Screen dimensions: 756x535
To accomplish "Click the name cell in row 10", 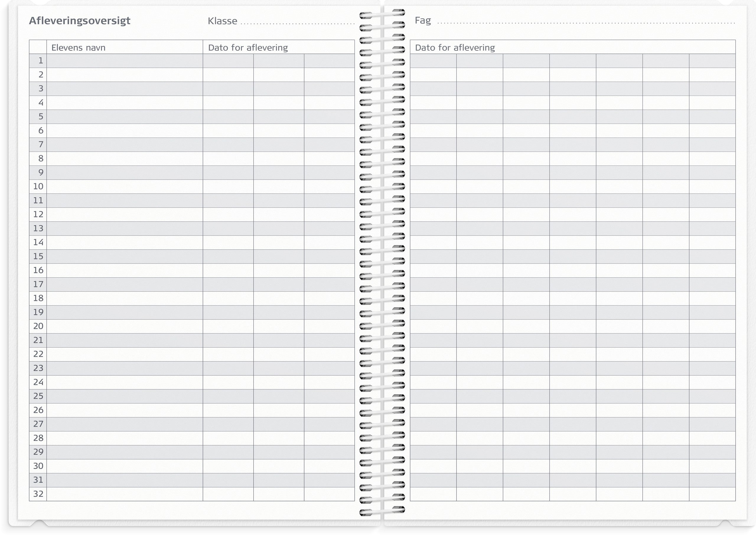I will coord(125,187).
